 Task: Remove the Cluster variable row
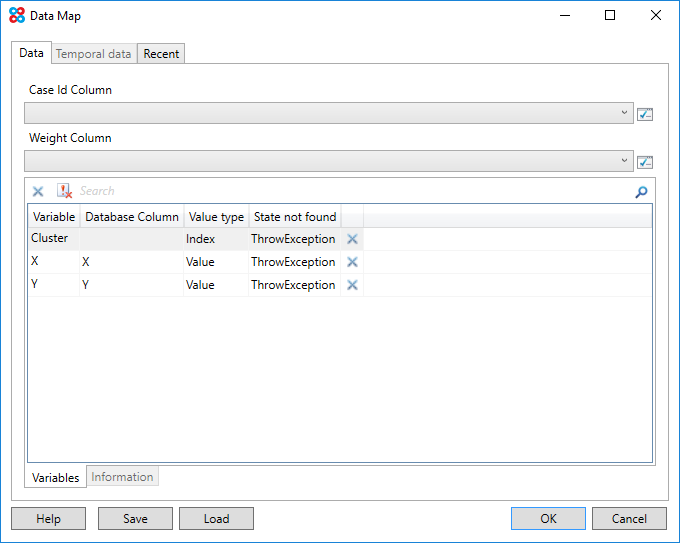pyautogui.click(x=352, y=240)
